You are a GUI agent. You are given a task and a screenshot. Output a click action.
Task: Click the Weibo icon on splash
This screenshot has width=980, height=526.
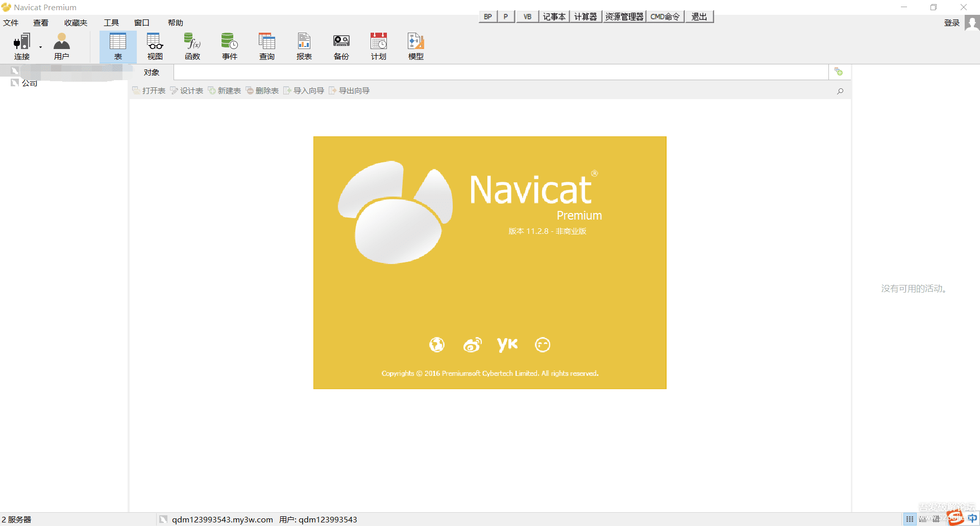click(x=472, y=345)
